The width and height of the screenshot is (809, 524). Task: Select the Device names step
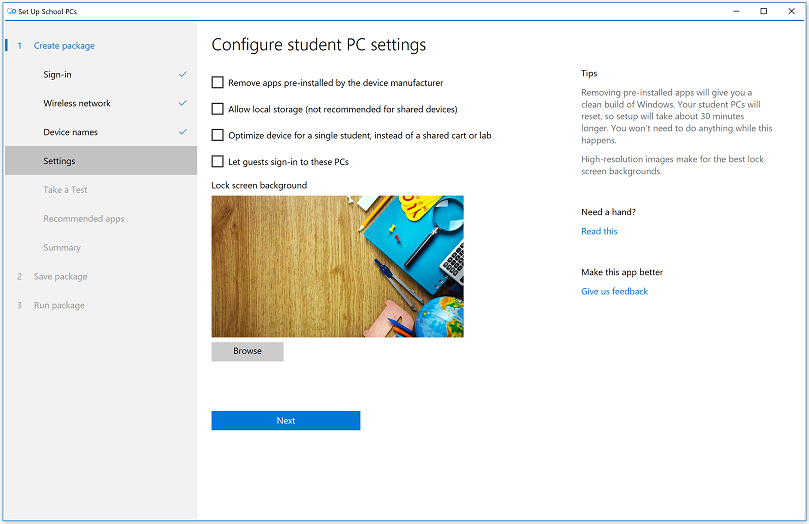[x=70, y=133]
